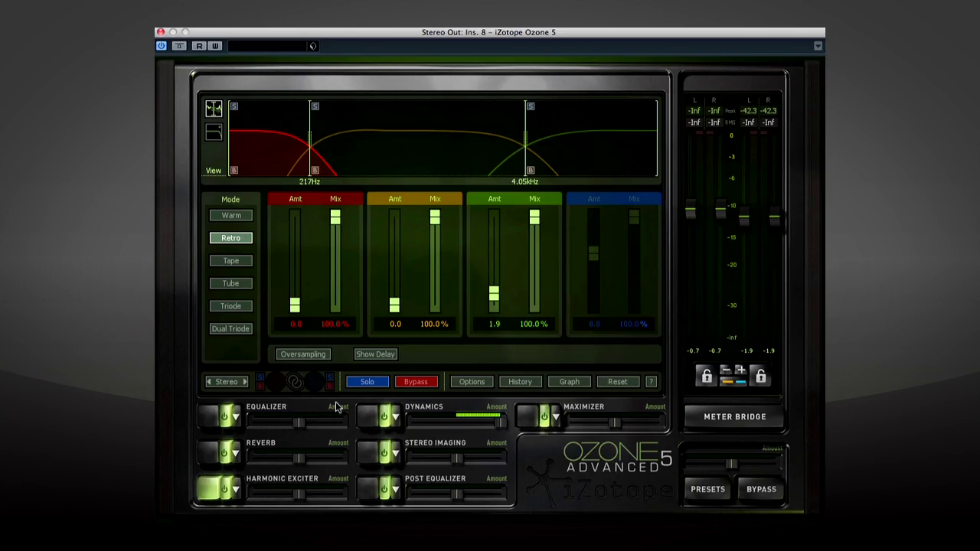Image resolution: width=980 pixels, height=551 pixels.
Task: Open the plugin window menu dropdown at top right
Action: click(x=818, y=46)
